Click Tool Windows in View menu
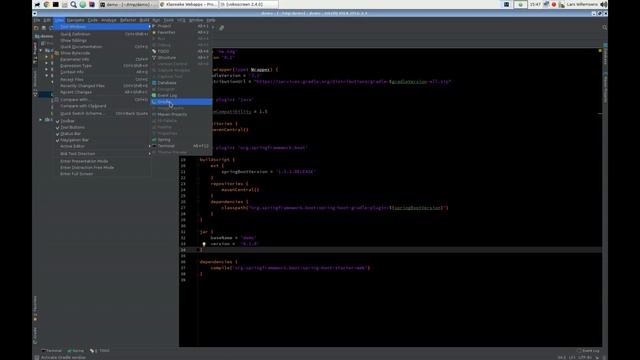This screenshot has height=360, width=640. (x=102, y=27)
